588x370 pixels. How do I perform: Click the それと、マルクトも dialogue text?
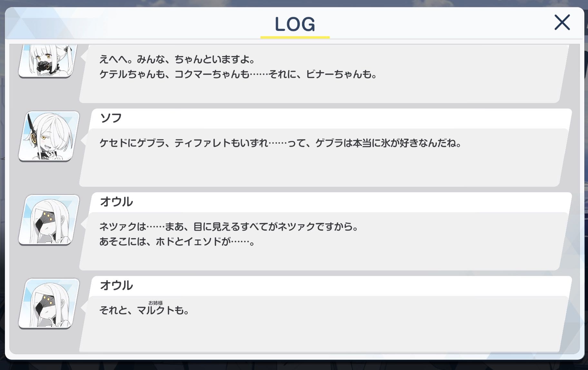coord(144,311)
